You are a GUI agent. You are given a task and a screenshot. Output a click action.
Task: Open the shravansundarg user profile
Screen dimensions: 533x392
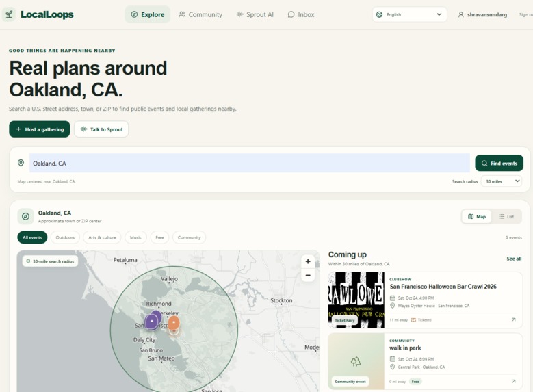click(482, 14)
